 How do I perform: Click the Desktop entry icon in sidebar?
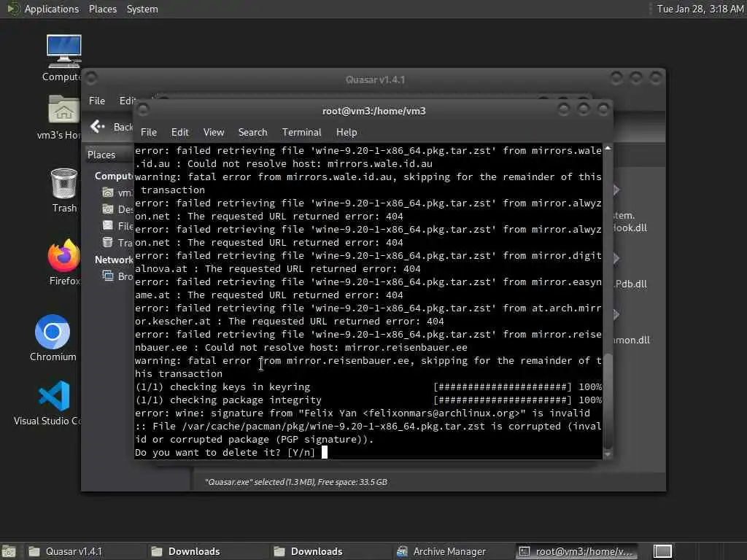(x=108, y=209)
